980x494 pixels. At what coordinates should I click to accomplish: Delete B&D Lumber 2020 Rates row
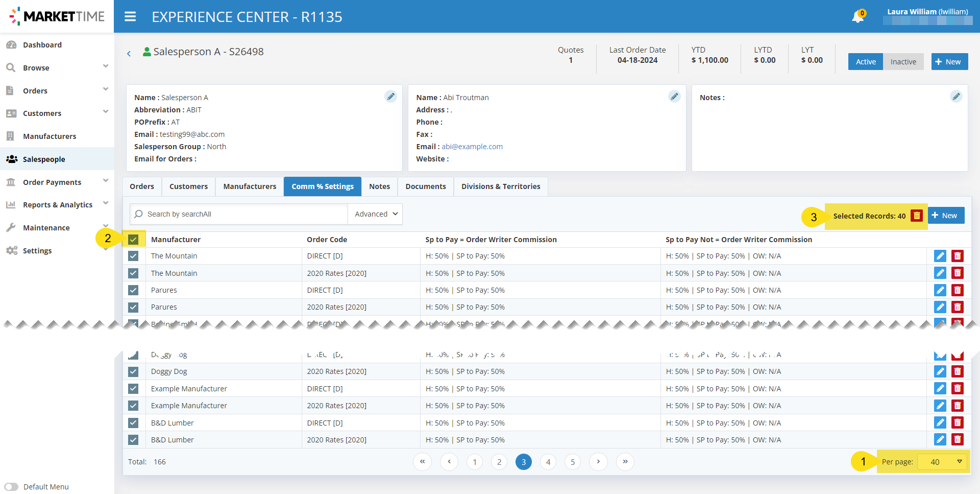pyautogui.click(x=958, y=439)
